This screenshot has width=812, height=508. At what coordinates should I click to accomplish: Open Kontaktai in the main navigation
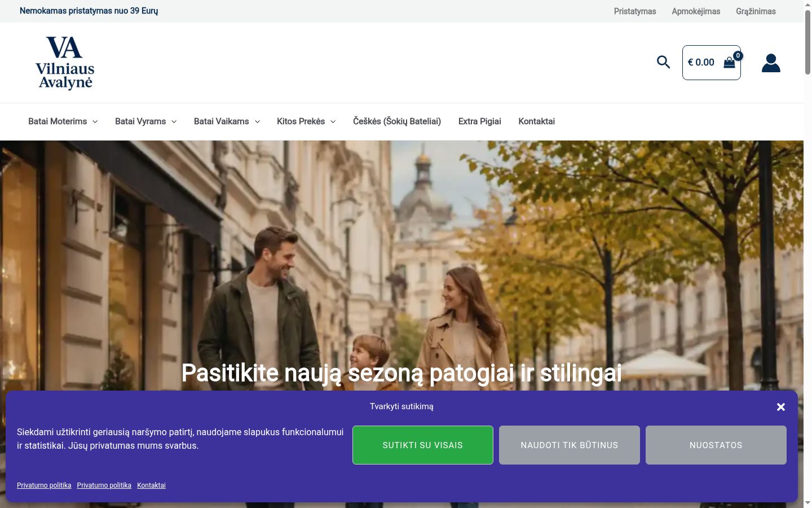[537, 121]
